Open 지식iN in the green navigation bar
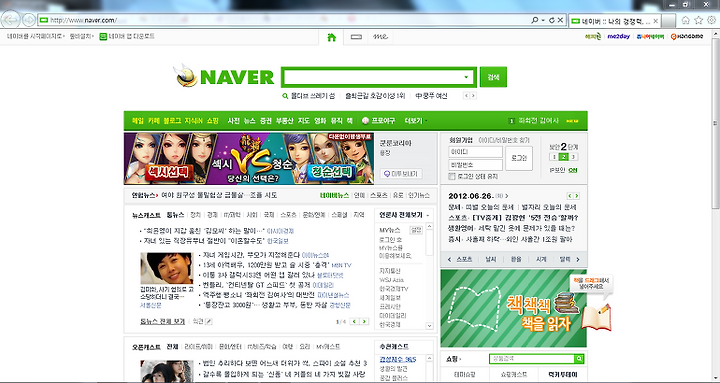This screenshot has height=383, width=720. click(193, 121)
